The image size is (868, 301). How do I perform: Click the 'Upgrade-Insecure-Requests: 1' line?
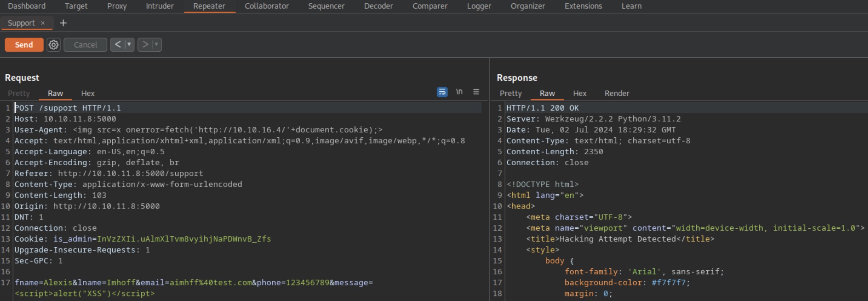click(82, 250)
